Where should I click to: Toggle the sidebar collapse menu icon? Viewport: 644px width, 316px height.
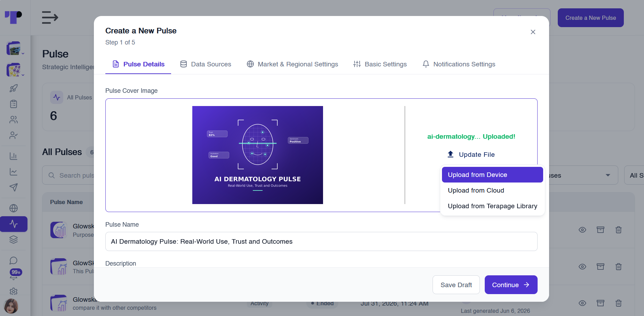pyautogui.click(x=50, y=17)
